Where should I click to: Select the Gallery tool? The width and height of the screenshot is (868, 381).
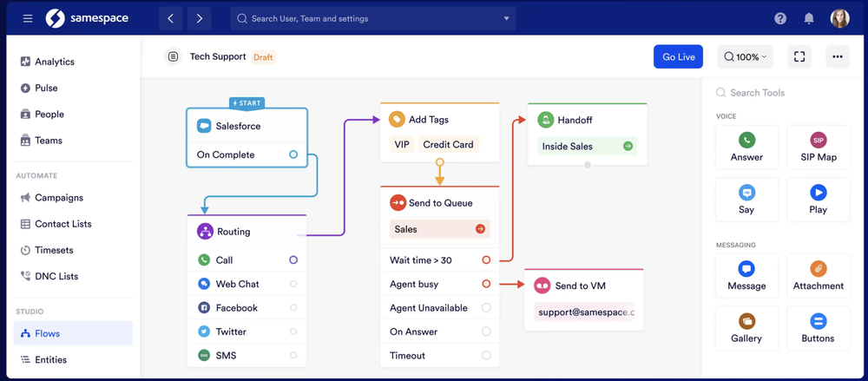[x=746, y=328]
